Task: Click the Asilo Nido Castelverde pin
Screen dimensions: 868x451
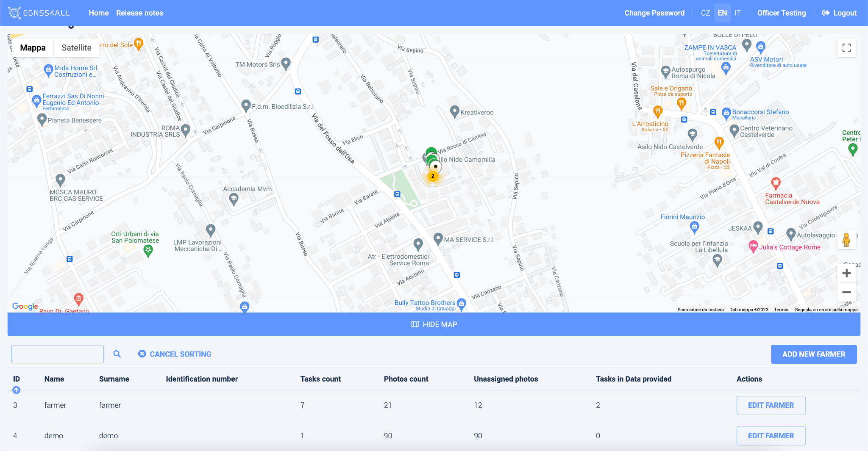Action: pyautogui.click(x=692, y=135)
